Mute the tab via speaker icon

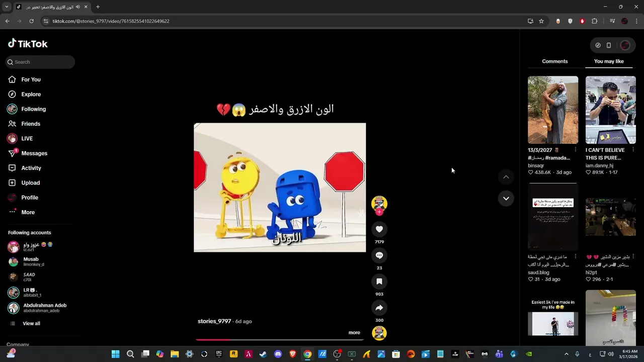(x=78, y=7)
